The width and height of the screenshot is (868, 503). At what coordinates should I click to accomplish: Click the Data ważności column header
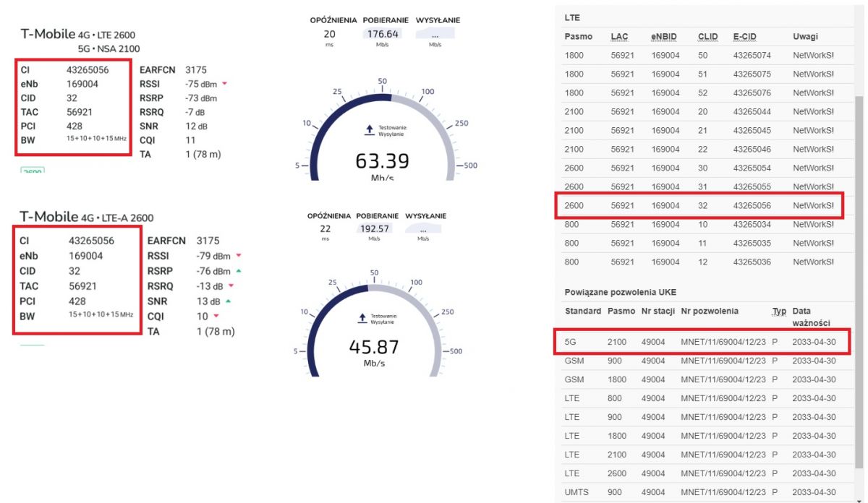(811, 317)
